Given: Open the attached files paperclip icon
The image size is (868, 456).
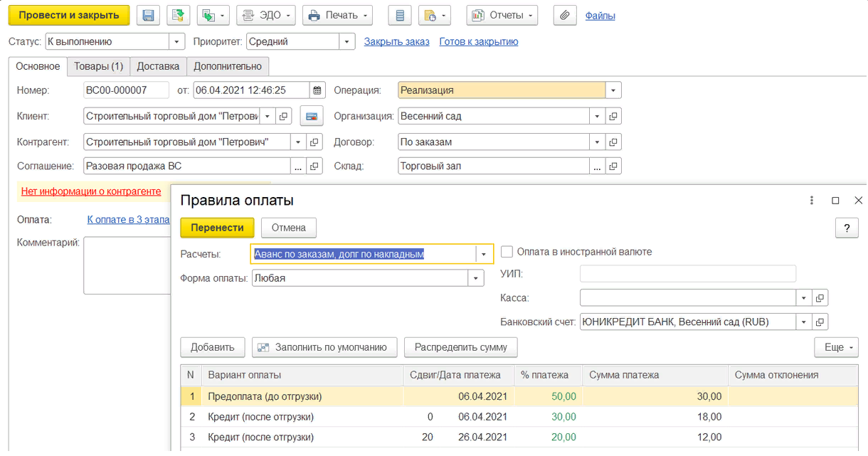Looking at the screenshot, I should 564,16.
